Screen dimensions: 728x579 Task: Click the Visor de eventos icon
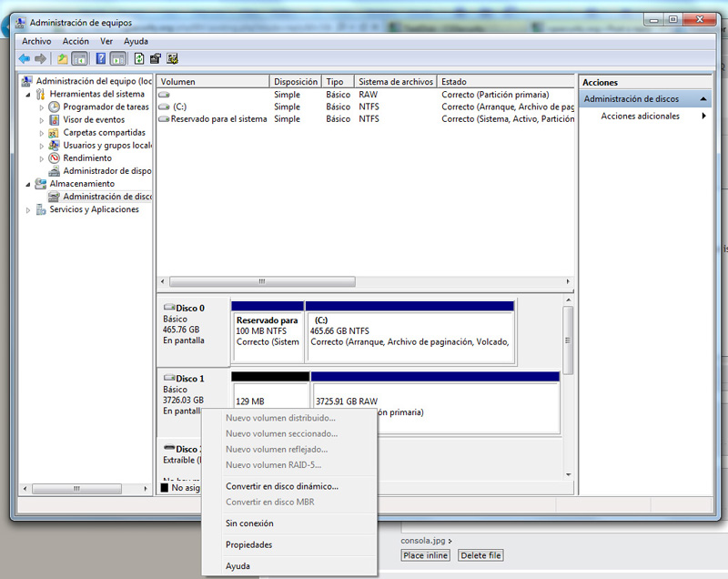click(55, 119)
